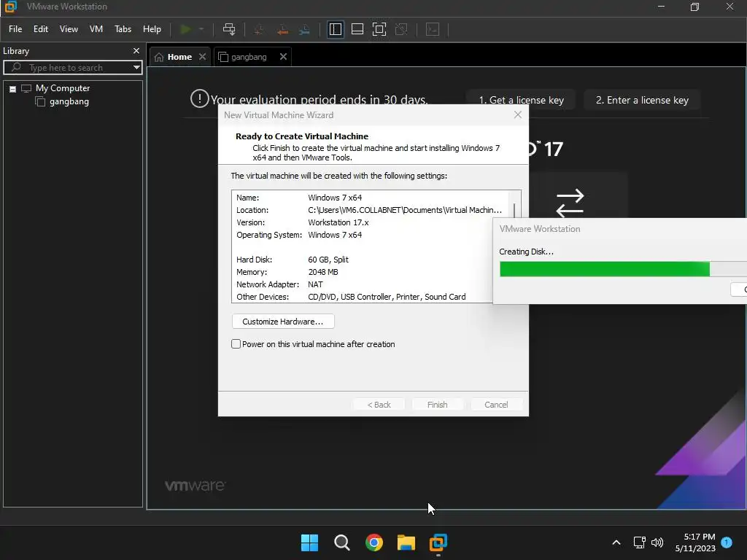The image size is (747, 560).
Task: Click the green Power On play icon
Action: click(x=185, y=29)
